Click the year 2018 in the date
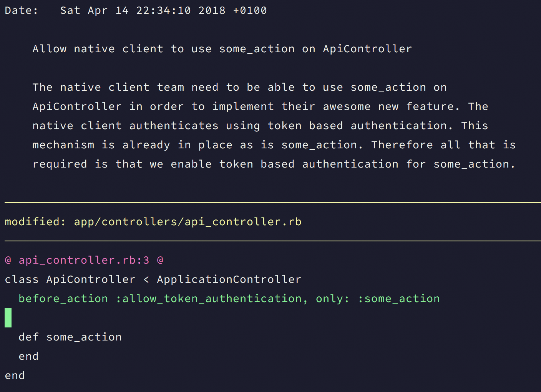The height and width of the screenshot is (392, 541). click(212, 10)
